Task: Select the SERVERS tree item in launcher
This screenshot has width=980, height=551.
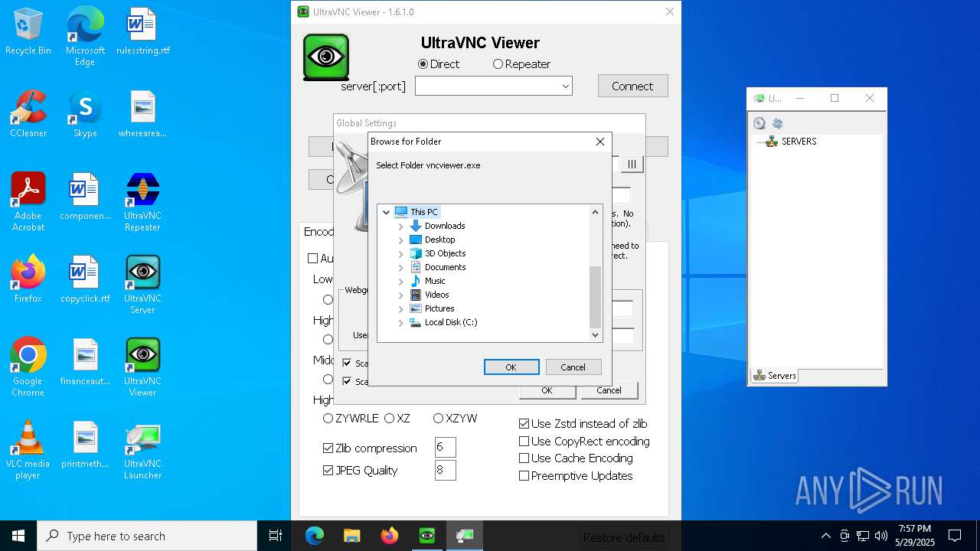Action: tap(799, 142)
